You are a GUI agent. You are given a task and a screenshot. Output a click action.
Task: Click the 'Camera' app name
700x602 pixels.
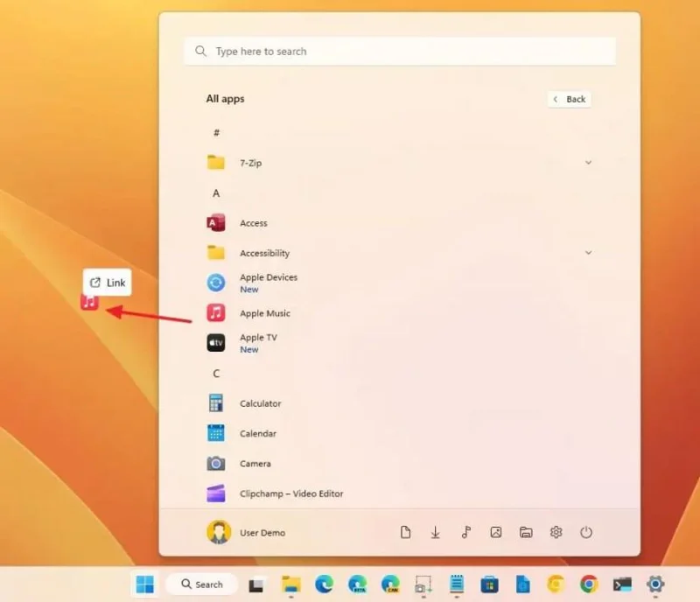click(x=255, y=464)
